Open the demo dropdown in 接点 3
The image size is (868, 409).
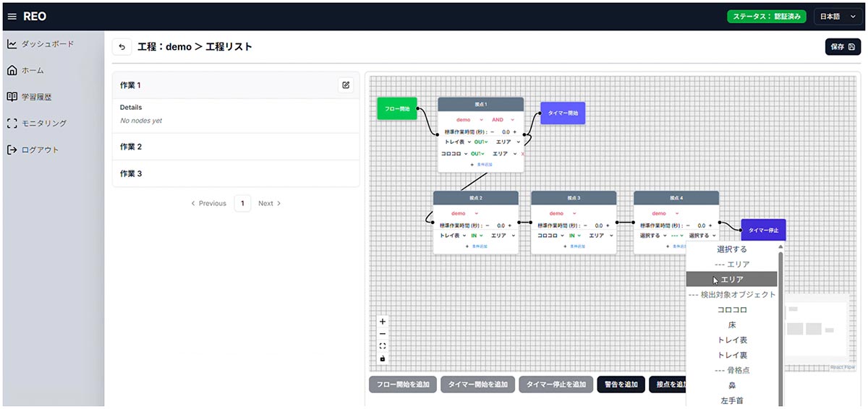[560, 213]
